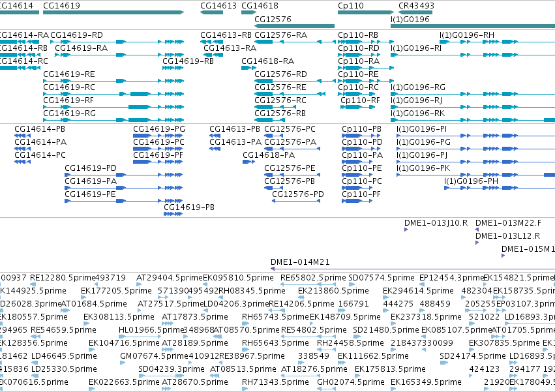Screen dimensions: 555x392
Task: Select transcript CG12576-RB
Action: click(280, 113)
